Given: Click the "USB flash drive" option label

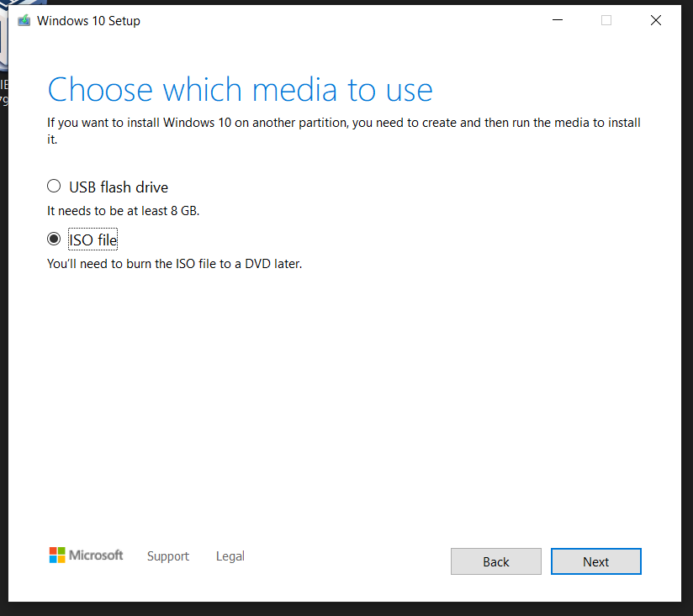Looking at the screenshot, I should point(119,187).
